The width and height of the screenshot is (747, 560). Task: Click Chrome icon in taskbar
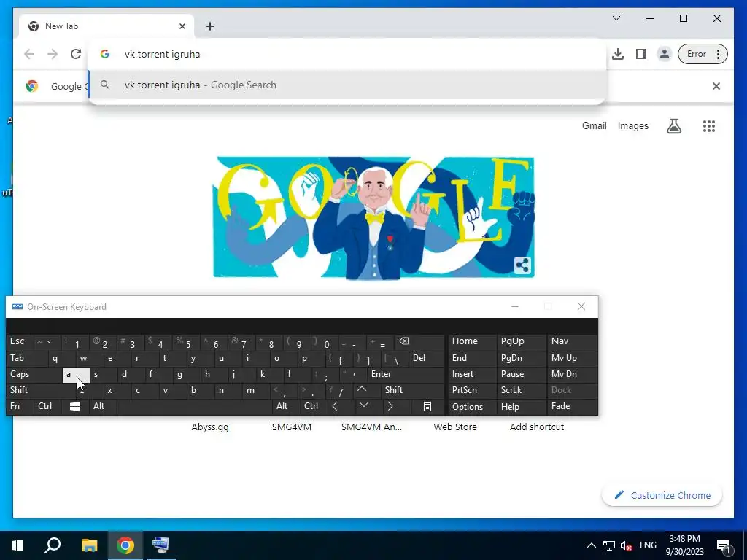(x=125, y=545)
